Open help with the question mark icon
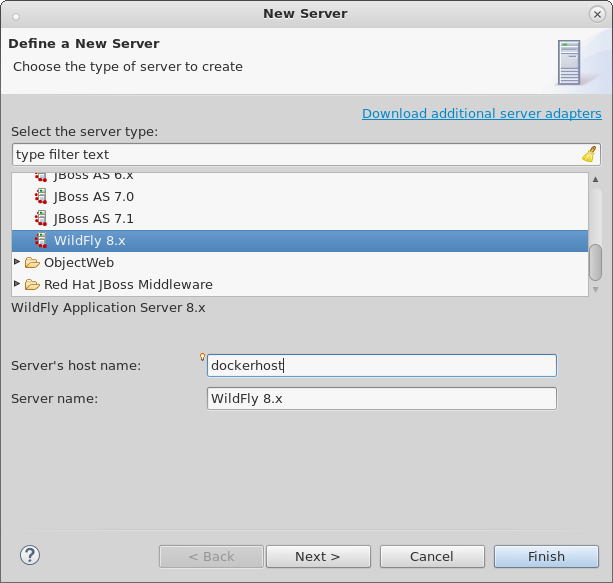 [x=29, y=556]
